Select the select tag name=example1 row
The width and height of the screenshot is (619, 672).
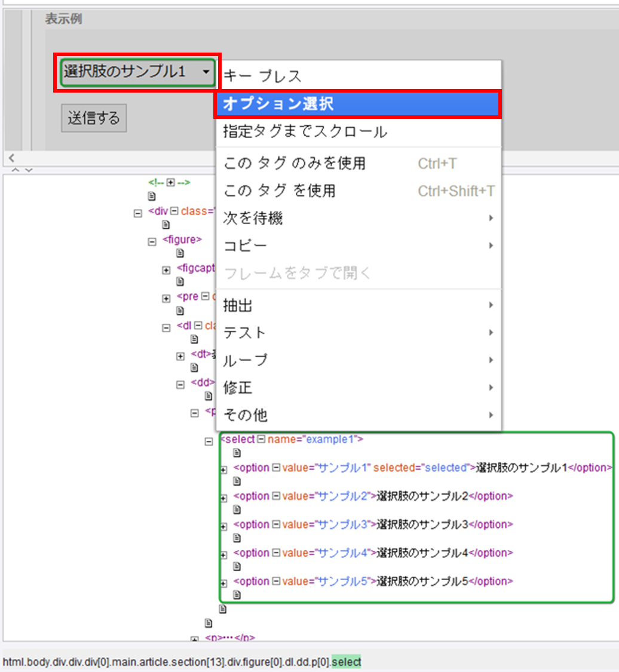[292, 439]
